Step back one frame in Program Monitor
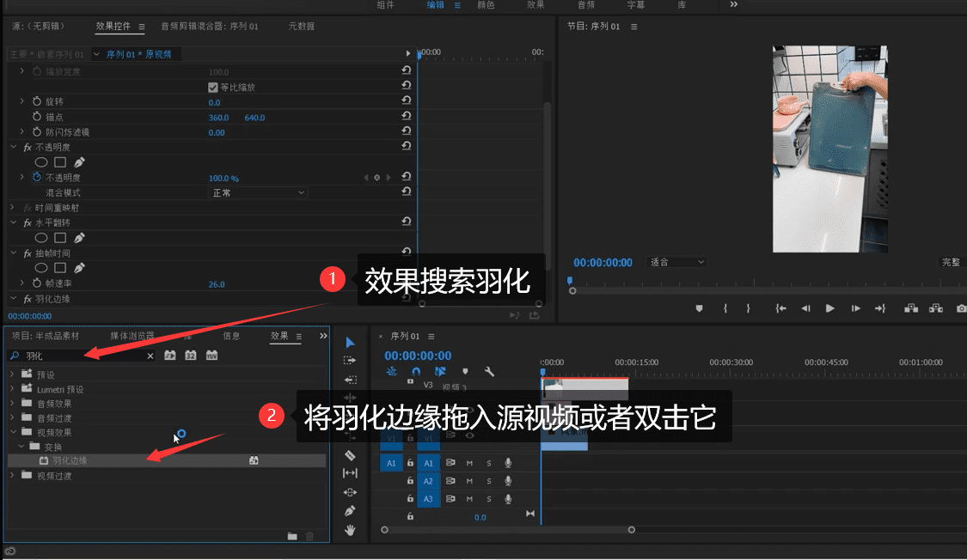 click(805, 308)
